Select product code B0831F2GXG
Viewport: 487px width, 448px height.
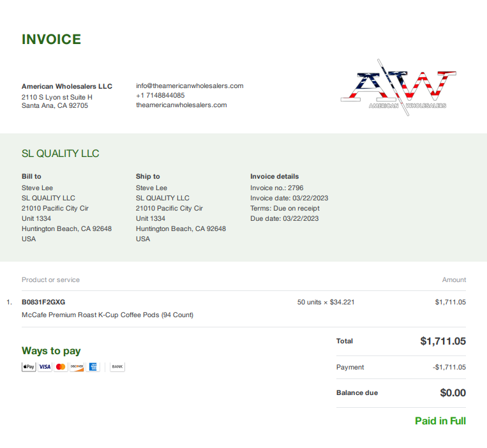click(x=43, y=302)
